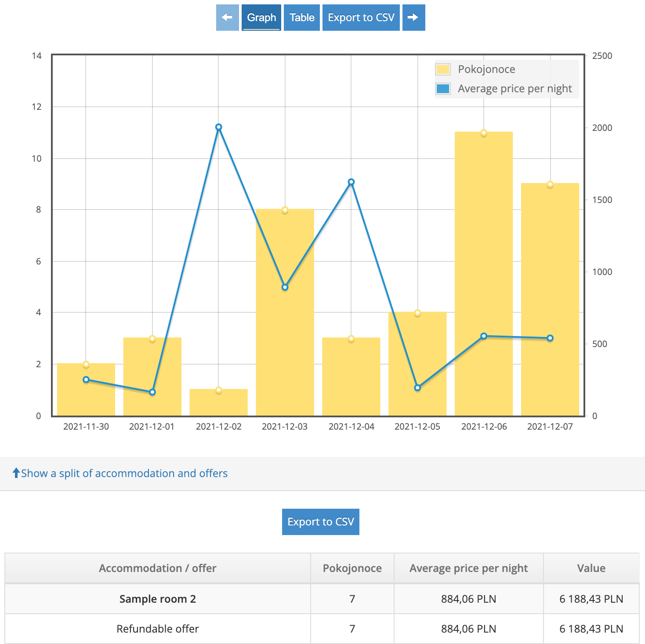The width and height of the screenshot is (645, 644).
Task: Click the price point for 2021-12-02
Action: (219, 127)
